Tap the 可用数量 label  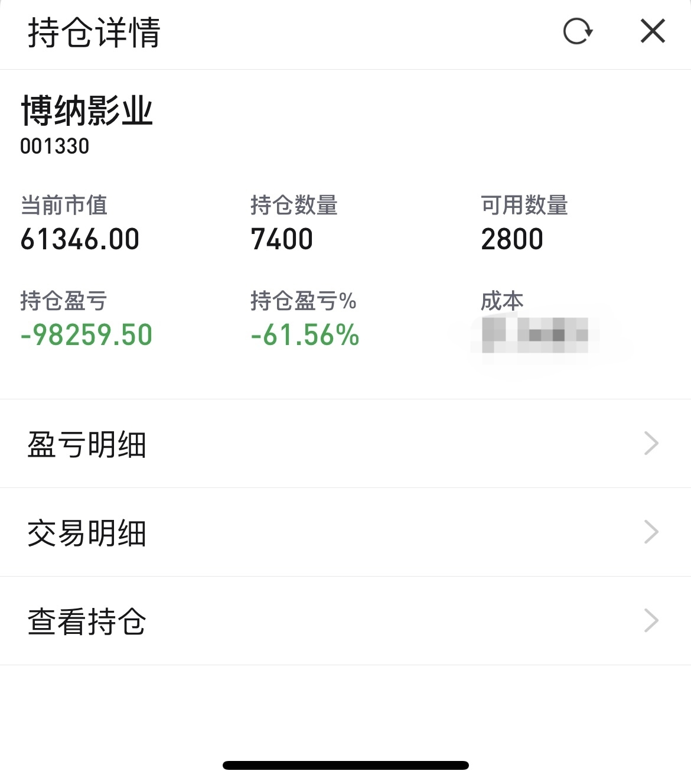coord(524,206)
